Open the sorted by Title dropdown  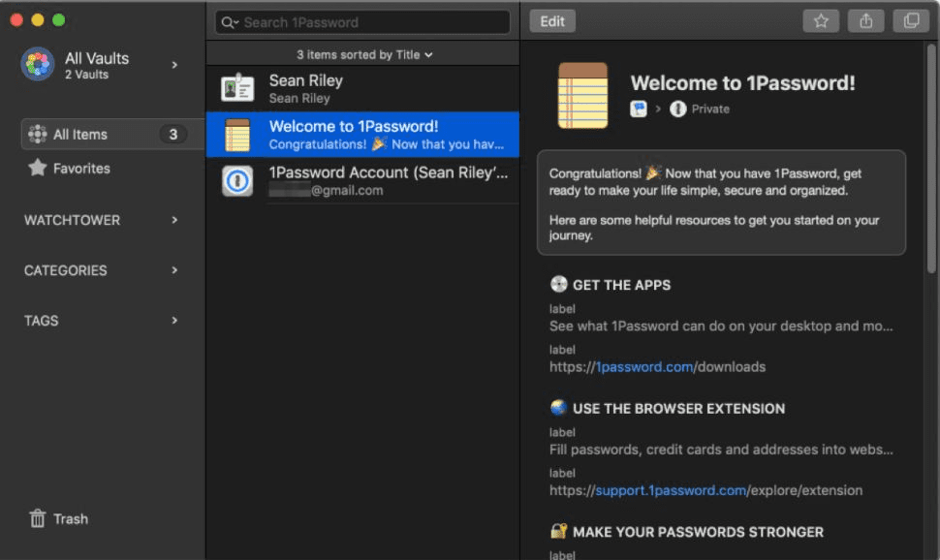click(364, 54)
